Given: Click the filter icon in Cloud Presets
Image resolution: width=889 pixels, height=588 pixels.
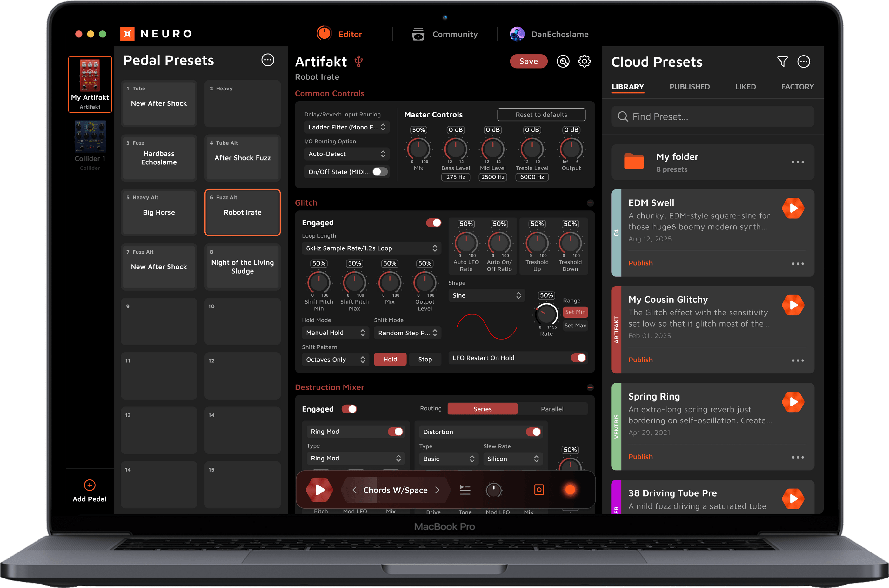Looking at the screenshot, I should coord(782,62).
